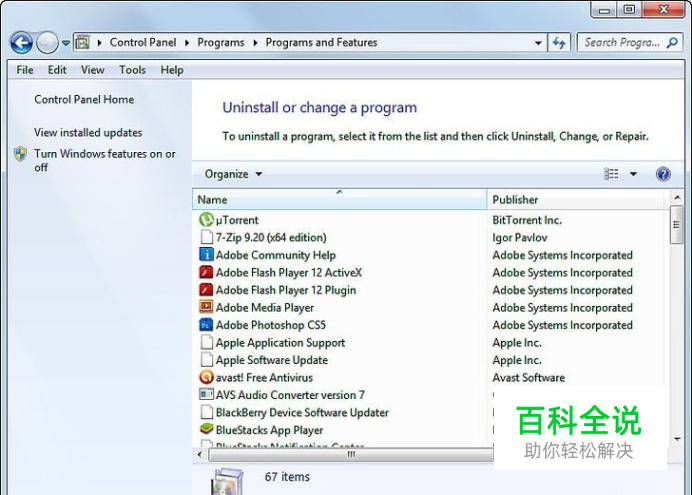
Task: Sort list by Name column header
Action: tap(339, 199)
